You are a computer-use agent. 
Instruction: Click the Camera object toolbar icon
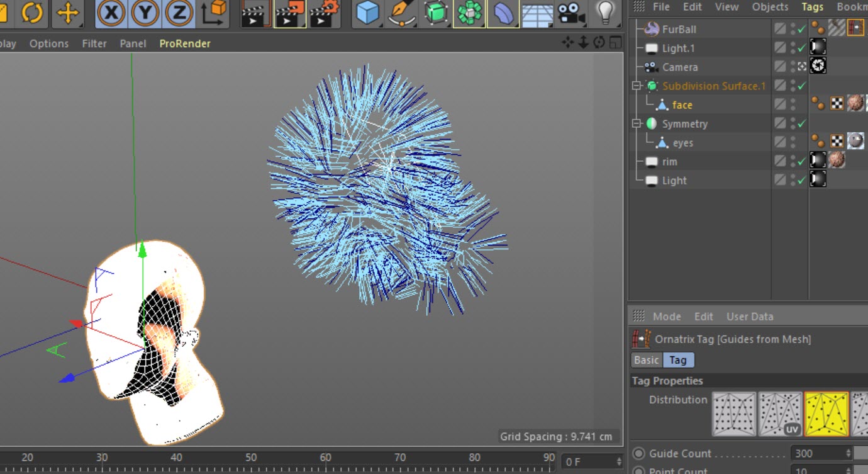(x=570, y=13)
